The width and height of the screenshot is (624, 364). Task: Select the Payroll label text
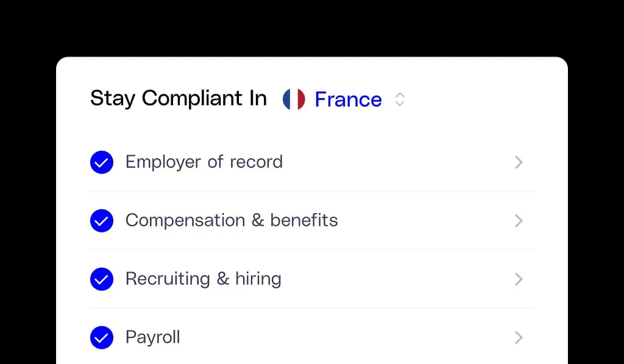153,337
